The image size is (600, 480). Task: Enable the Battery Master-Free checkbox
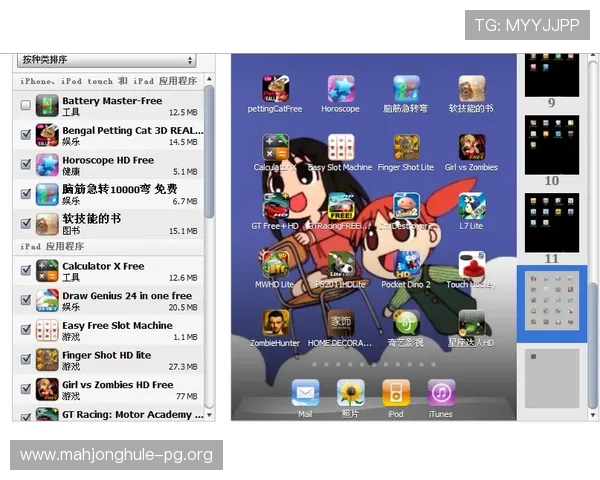(x=26, y=106)
